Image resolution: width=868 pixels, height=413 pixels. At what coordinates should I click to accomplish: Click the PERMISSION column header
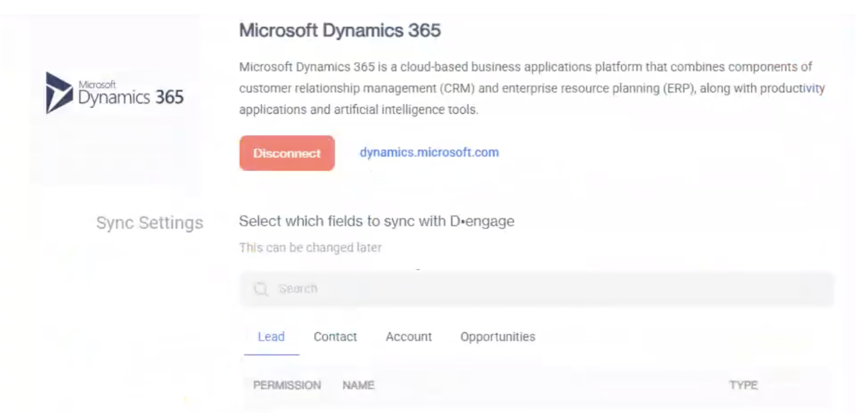tap(287, 385)
